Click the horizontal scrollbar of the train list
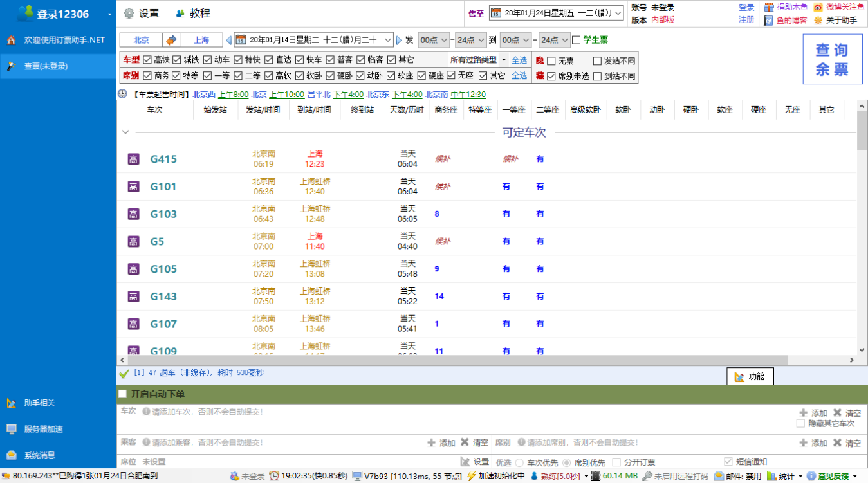 click(488, 360)
